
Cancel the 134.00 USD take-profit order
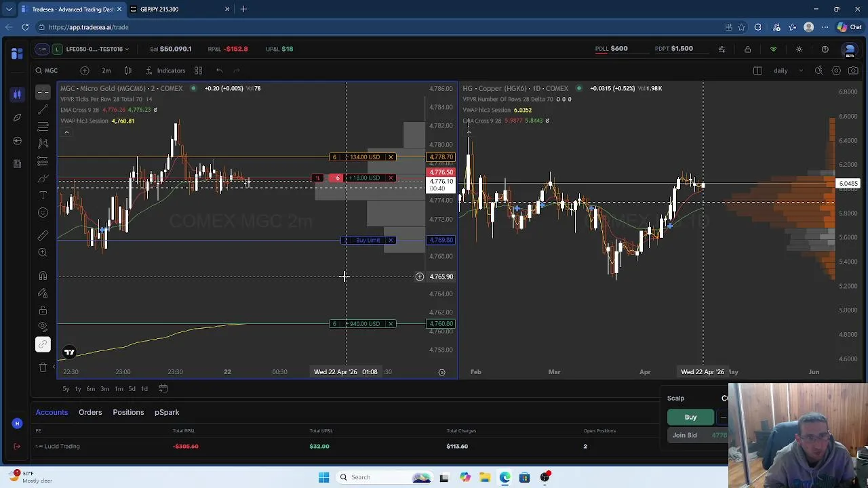click(391, 157)
